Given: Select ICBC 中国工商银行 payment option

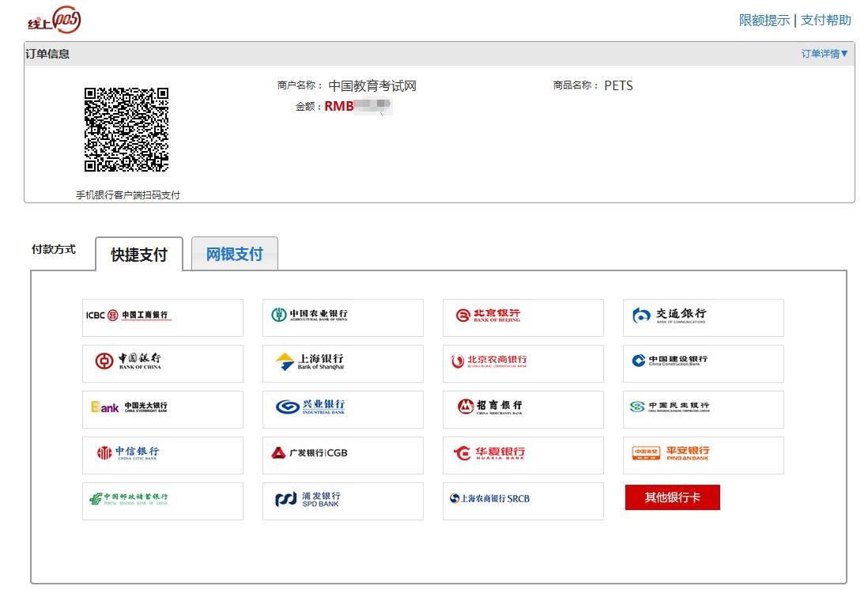Looking at the screenshot, I should click(163, 317).
